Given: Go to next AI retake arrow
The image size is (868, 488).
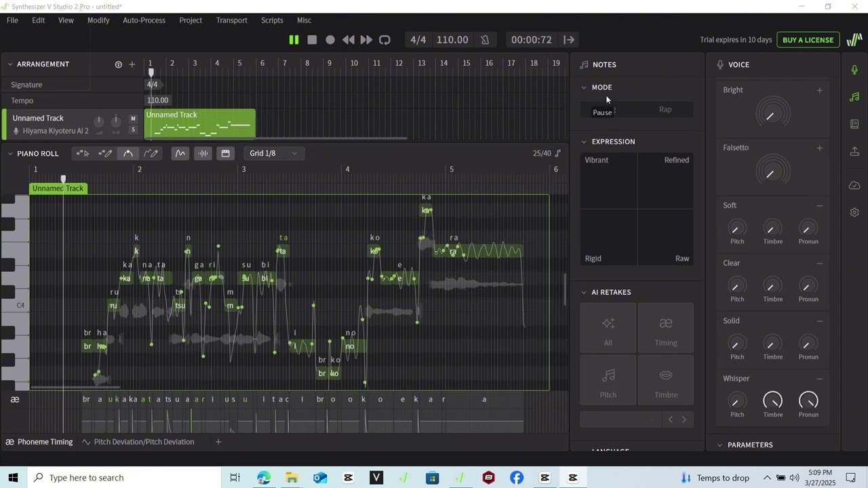Looking at the screenshot, I should click(684, 420).
